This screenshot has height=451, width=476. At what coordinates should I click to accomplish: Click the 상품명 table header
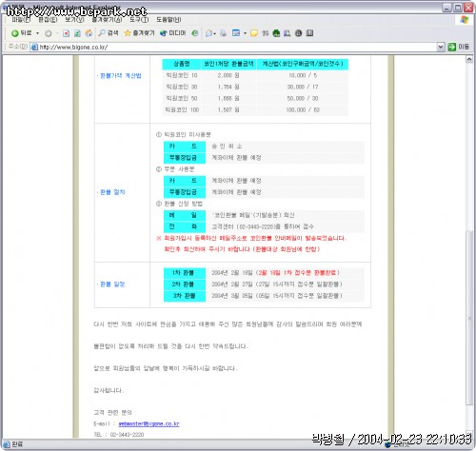click(182, 64)
